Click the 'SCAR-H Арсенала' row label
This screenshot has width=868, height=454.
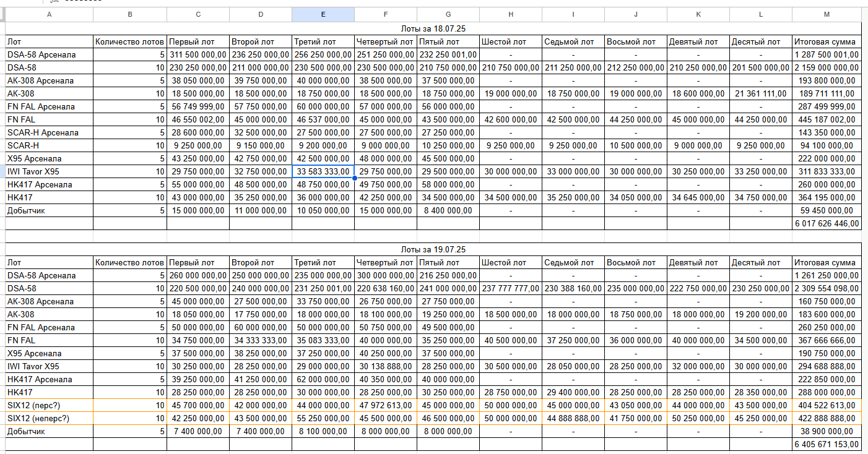click(50, 132)
